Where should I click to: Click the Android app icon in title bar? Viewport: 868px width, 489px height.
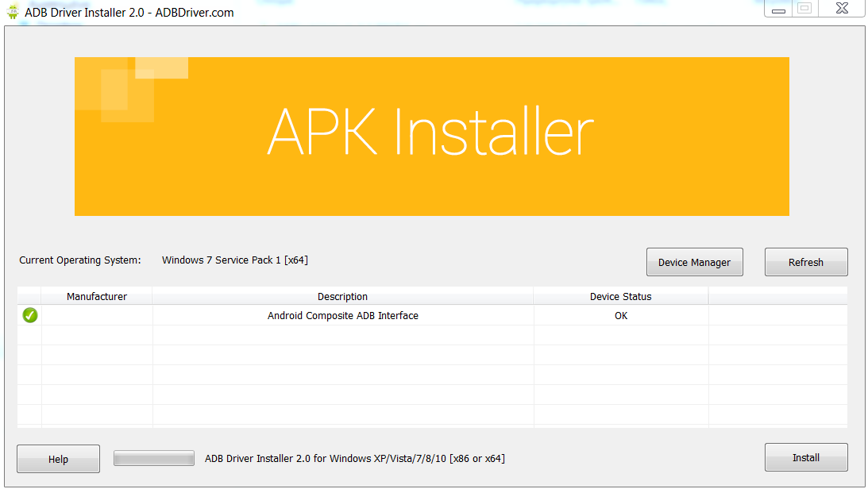pyautogui.click(x=13, y=12)
